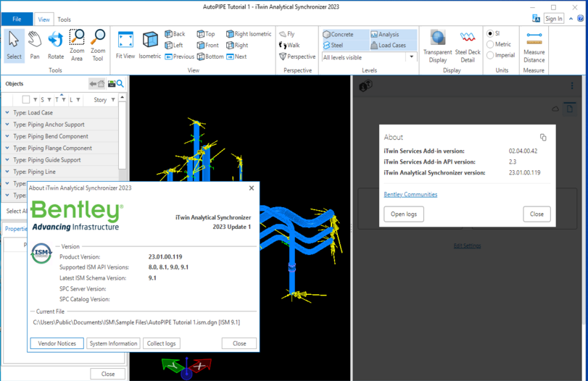Expand Type: Piping Guide Support group
The image size is (588, 381).
coord(7,159)
